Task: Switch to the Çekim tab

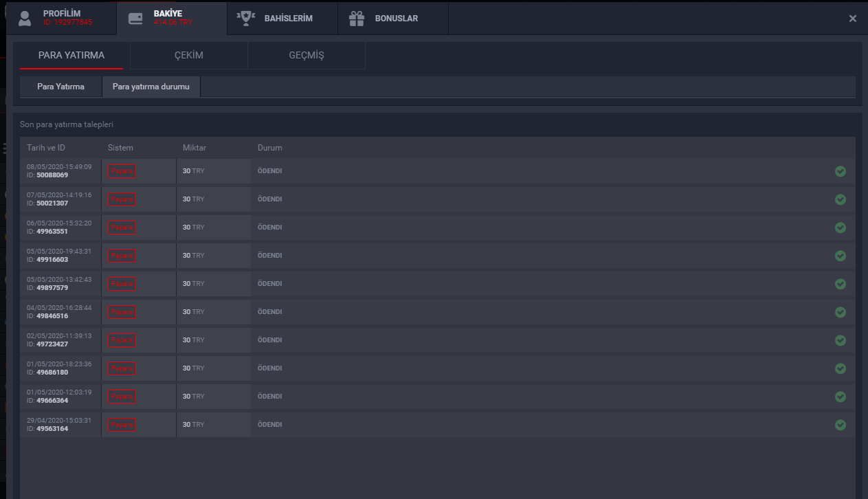Action: (189, 56)
